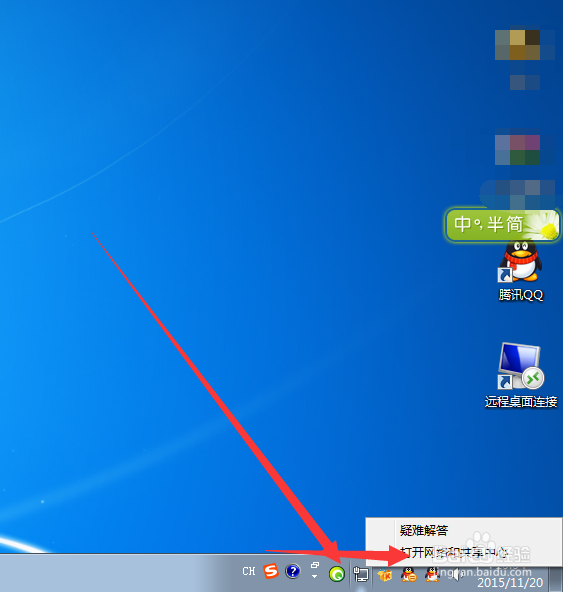Click the green circular Q tray icon
The image size is (563, 592).
coord(337,574)
